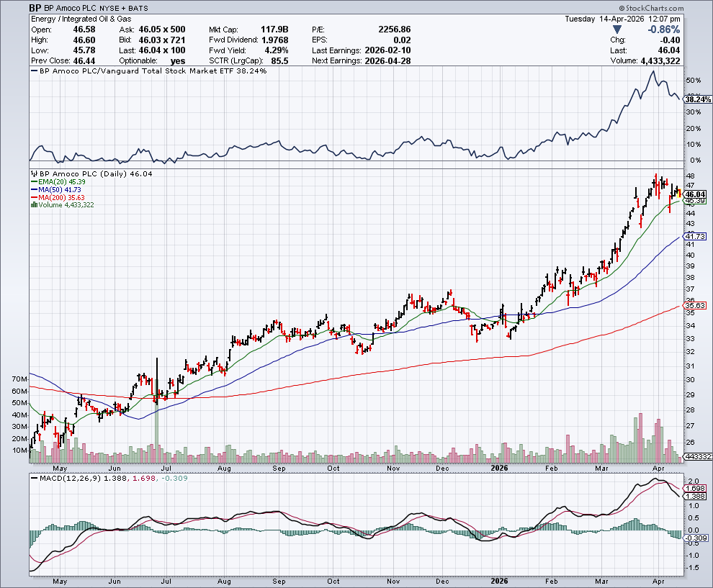Click the Volume bars legend icon
Screen dimensions: 713x588
pos(33,205)
